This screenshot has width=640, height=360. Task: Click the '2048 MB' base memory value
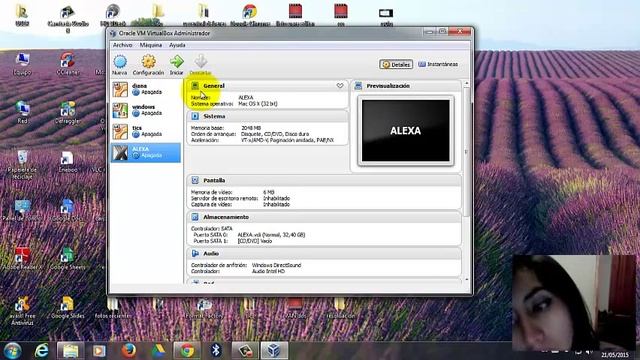click(251, 128)
